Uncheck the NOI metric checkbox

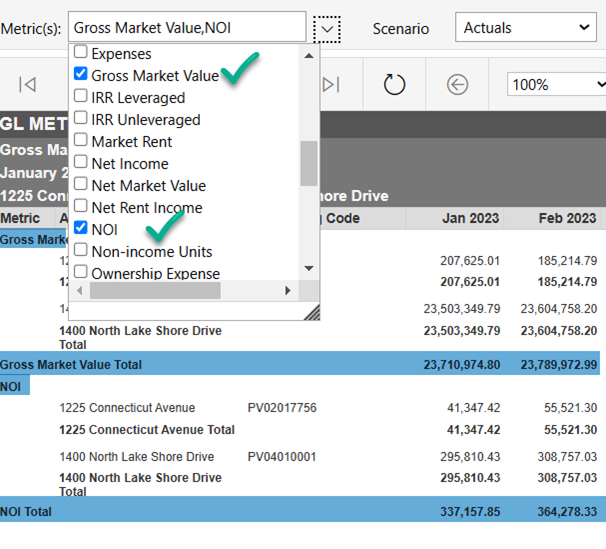[81, 229]
